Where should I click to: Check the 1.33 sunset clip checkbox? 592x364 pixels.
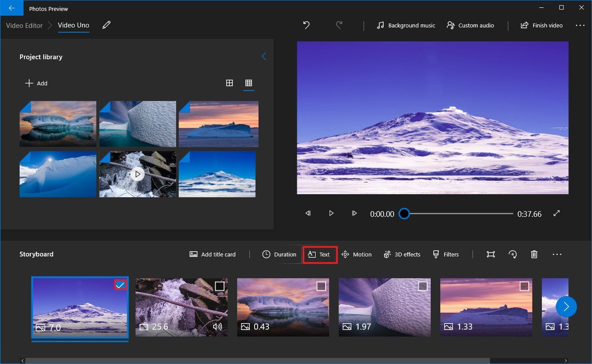(524, 286)
